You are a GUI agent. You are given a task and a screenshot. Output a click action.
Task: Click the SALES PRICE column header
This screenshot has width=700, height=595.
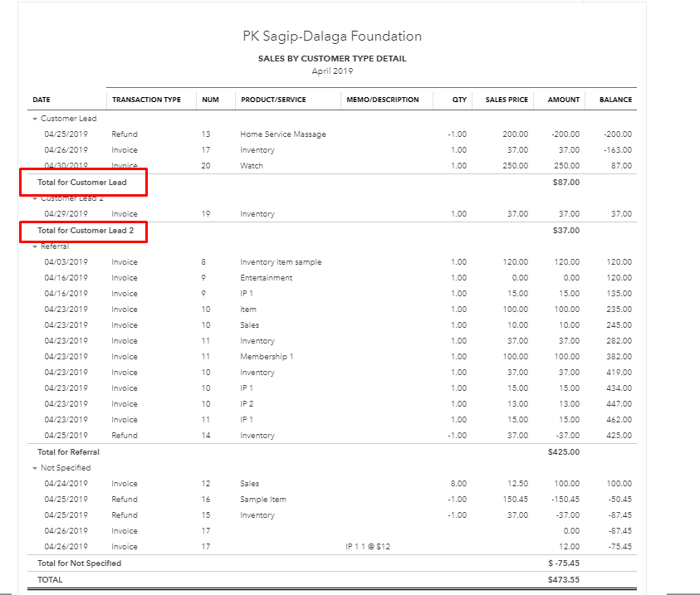[507, 100]
